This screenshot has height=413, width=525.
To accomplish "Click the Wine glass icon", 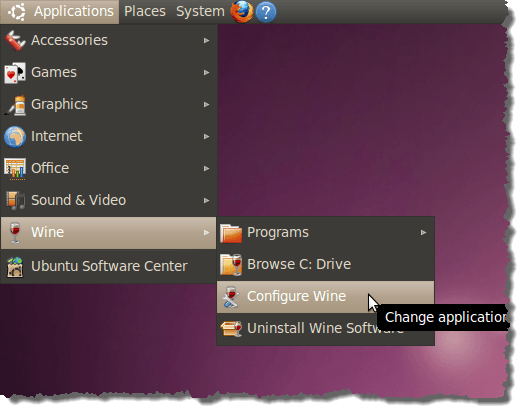I will tap(15, 232).
